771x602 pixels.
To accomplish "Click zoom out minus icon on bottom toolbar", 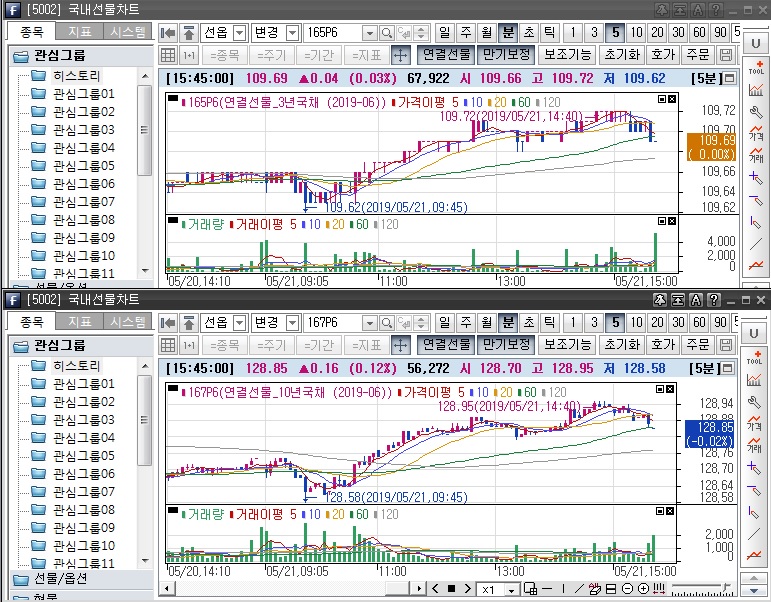I will click(629, 589).
